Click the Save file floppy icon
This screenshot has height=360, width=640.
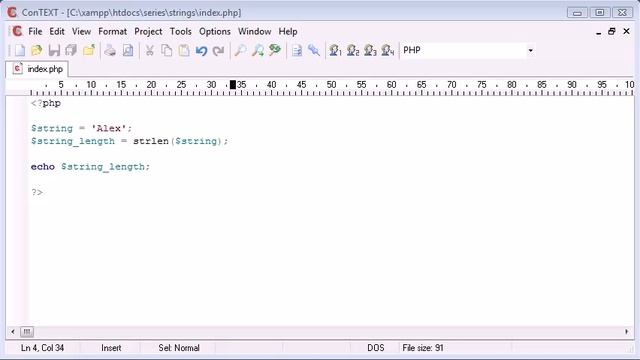tap(54, 50)
